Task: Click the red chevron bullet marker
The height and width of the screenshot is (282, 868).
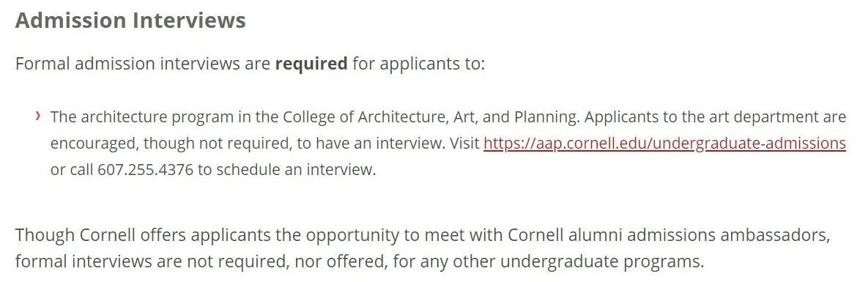Action: [x=37, y=116]
